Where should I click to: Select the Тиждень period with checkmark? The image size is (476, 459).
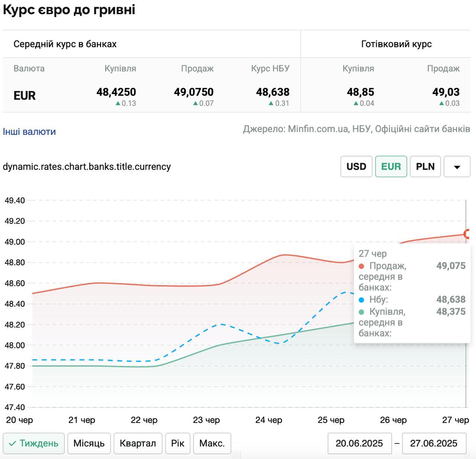34,443
